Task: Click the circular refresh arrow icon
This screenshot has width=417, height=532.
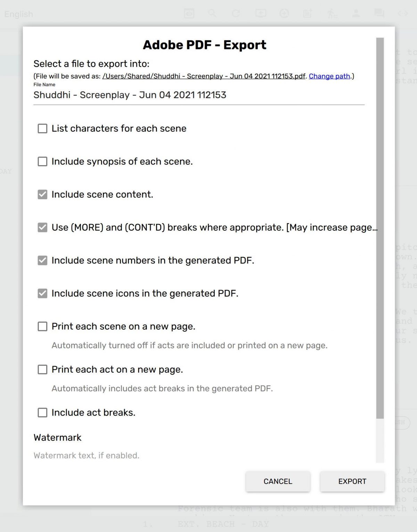Action: [236, 14]
